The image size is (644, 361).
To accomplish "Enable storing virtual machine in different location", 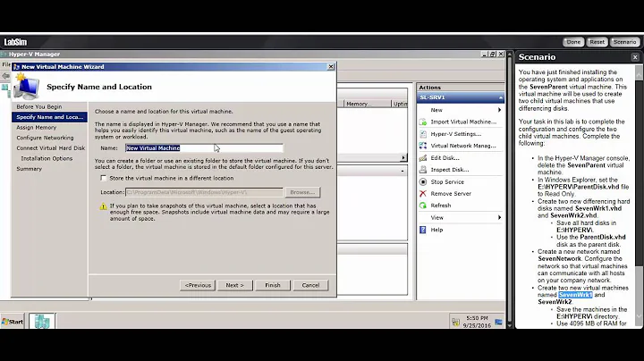I will coord(104,178).
